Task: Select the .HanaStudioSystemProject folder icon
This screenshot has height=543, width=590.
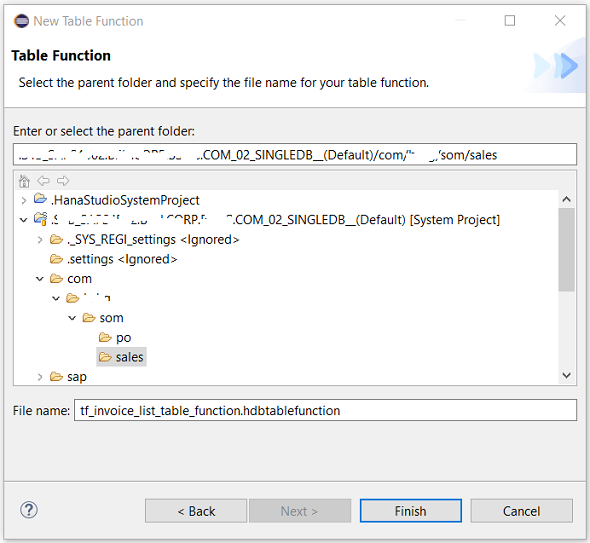Action: pos(40,199)
